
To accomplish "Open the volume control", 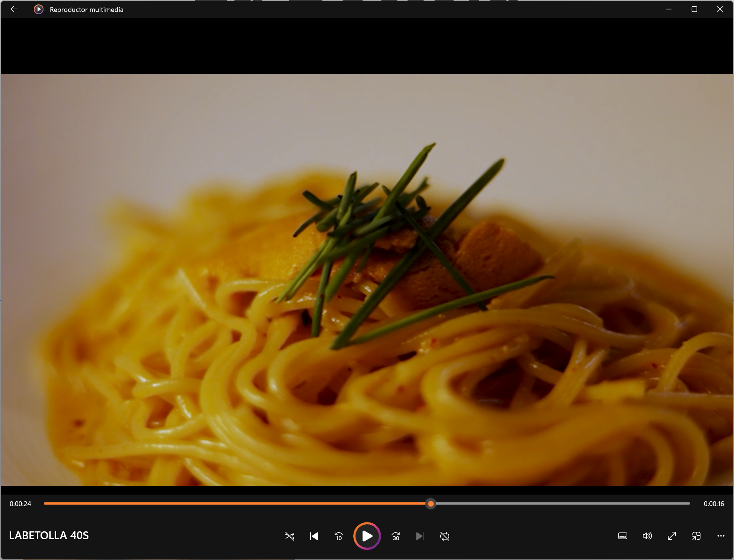I will [647, 536].
